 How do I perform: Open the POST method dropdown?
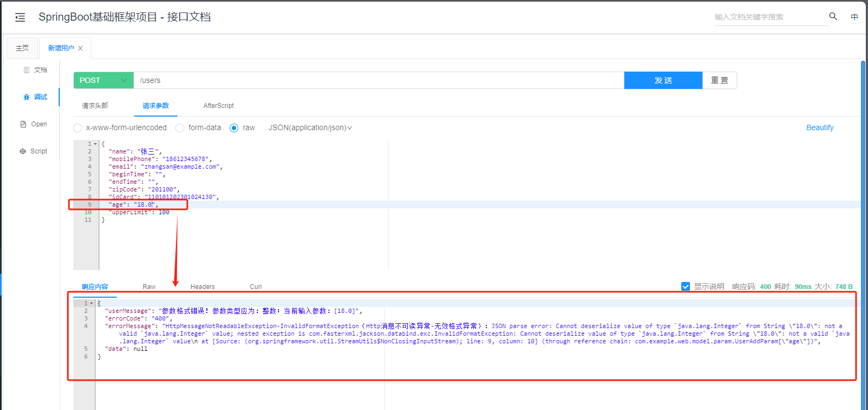click(x=104, y=80)
